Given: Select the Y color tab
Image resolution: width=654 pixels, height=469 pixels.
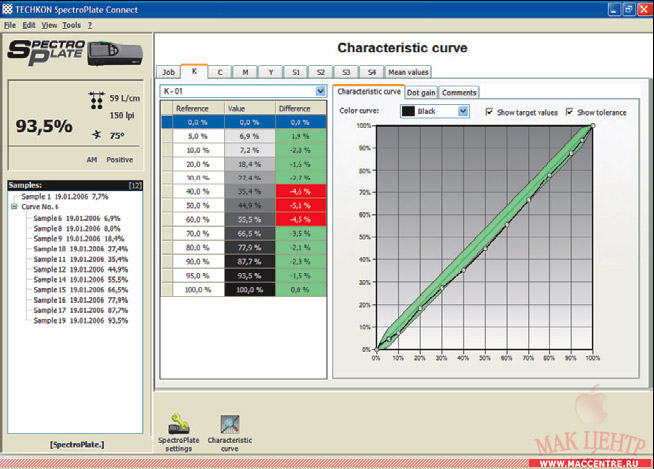Looking at the screenshot, I should point(271,72).
